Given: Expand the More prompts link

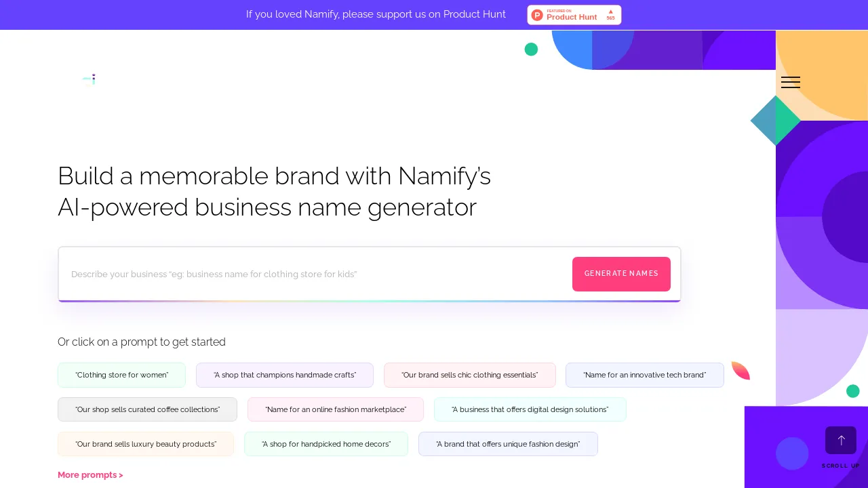Looking at the screenshot, I should tap(90, 475).
